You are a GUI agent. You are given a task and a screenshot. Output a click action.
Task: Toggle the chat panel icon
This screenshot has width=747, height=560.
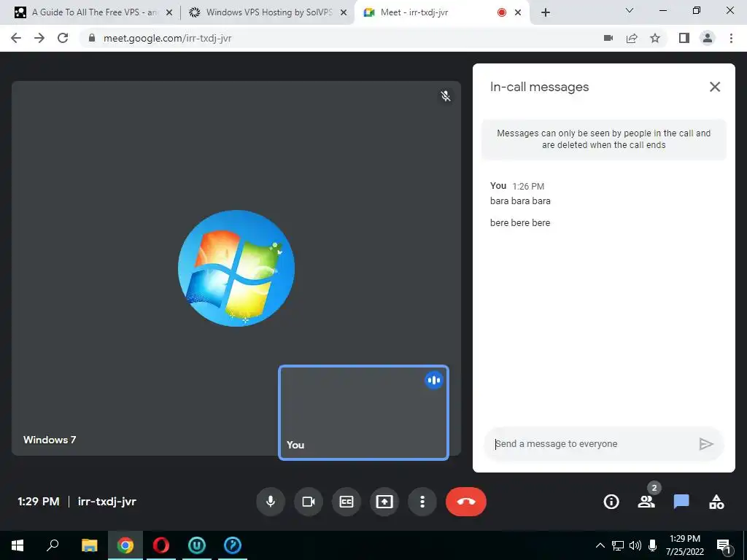click(x=681, y=502)
